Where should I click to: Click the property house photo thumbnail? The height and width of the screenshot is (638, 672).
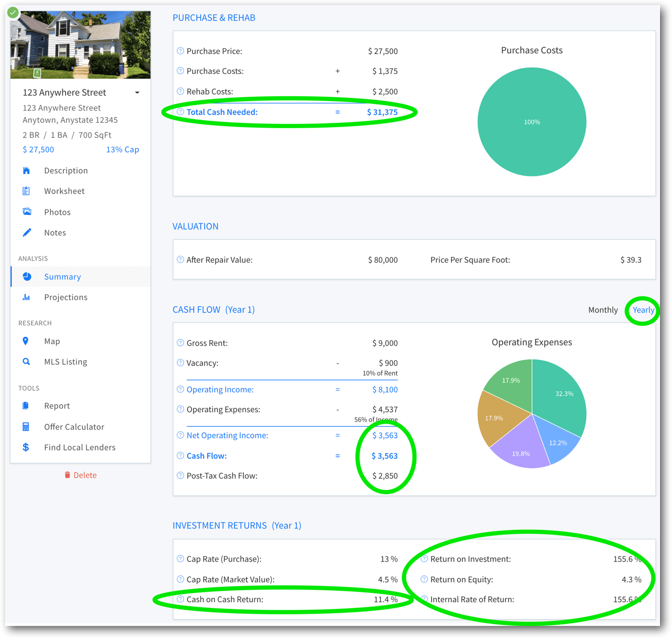pyautogui.click(x=80, y=45)
